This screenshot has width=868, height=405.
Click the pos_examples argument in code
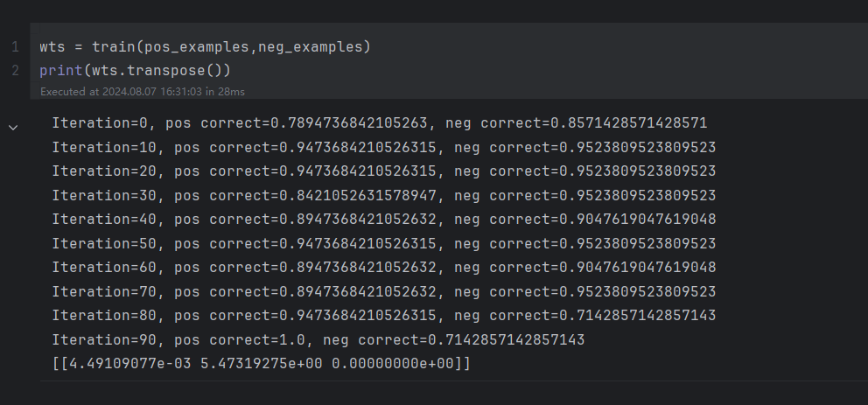pyautogui.click(x=197, y=47)
